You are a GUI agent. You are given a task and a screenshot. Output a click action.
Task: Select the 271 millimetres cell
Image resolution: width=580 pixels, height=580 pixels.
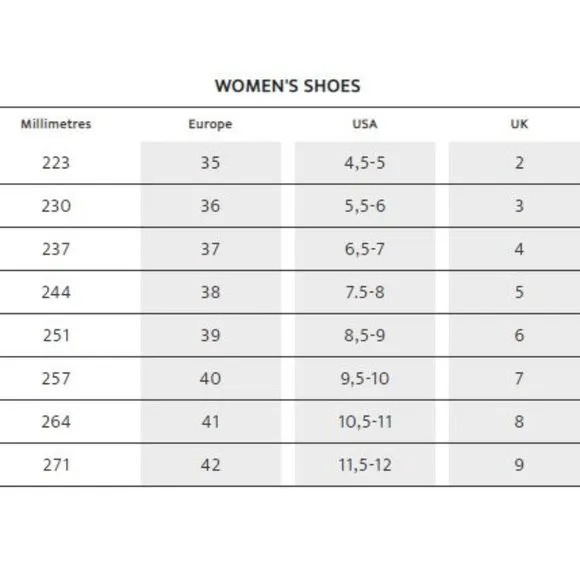point(56,465)
